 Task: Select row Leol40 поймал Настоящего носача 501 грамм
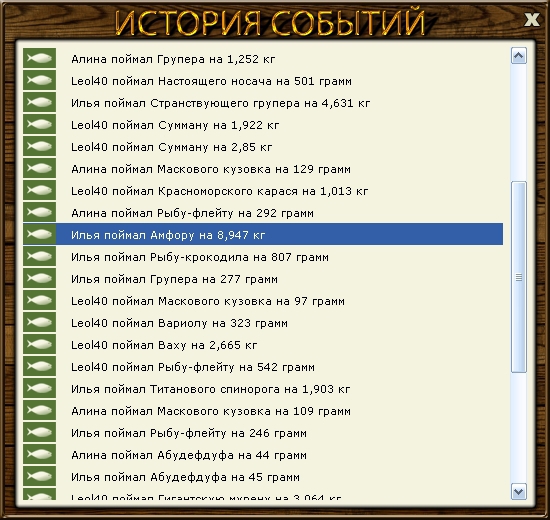pyautogui.click(x=263, y=80)
